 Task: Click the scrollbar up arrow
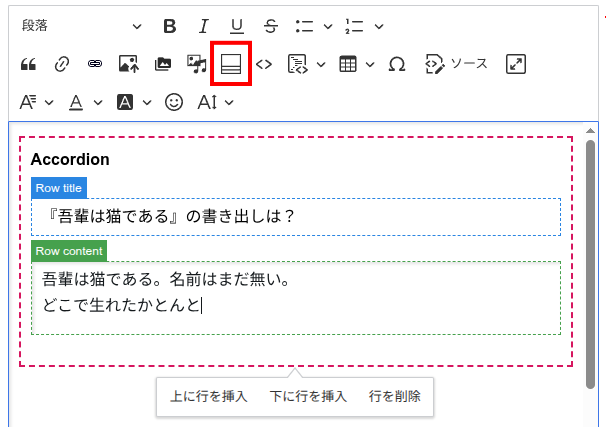click(590, 131)
